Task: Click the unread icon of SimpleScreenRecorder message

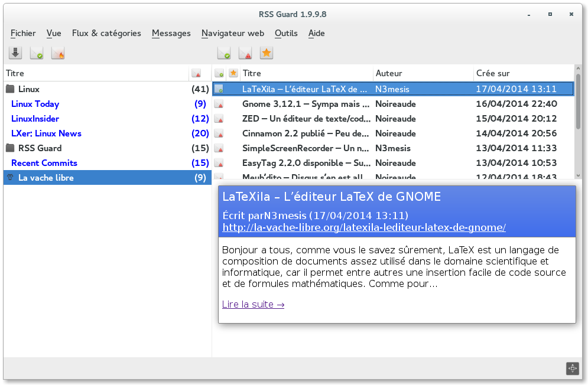Action: click(x=219, y=148)
